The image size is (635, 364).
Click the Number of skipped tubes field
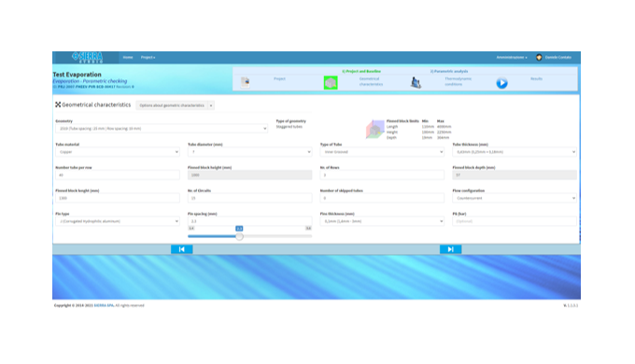pyautogui.click(x=382, y=199)
